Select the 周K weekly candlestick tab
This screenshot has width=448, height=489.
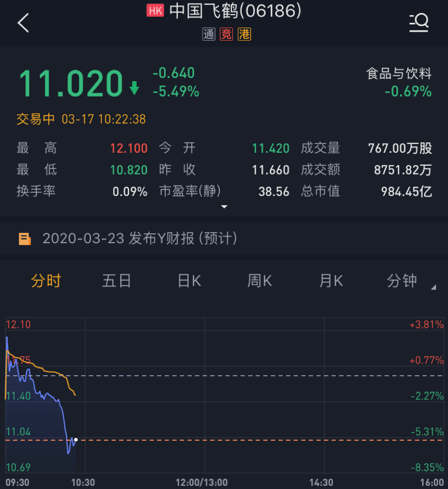click(259, 281)
